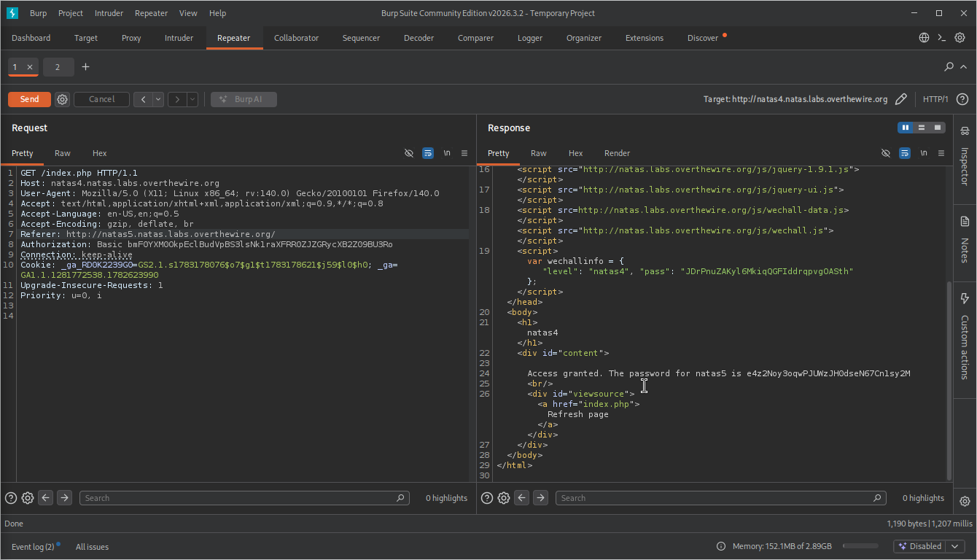Close Repeater tab 1
The height and width of the screenshot is (560, 977).
click(x=30, y=67)
